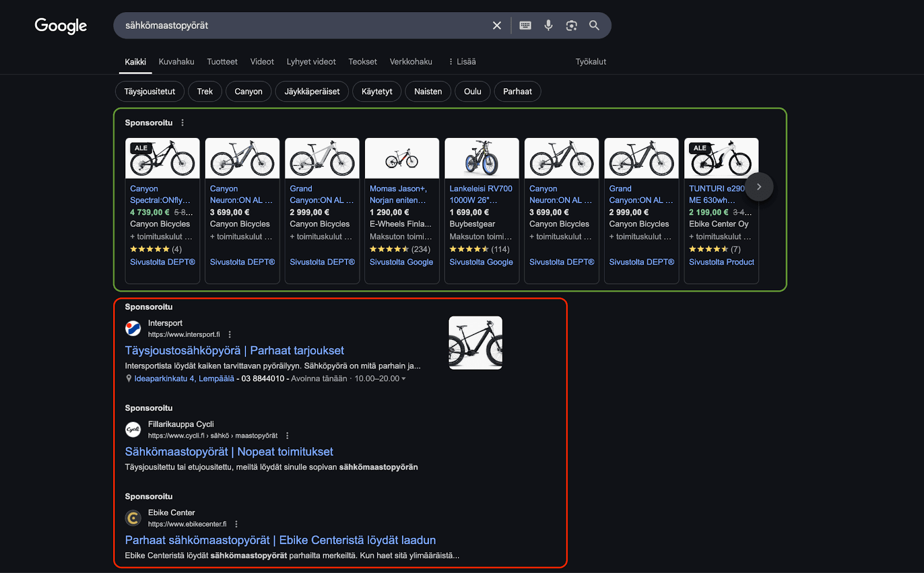Viewport: 924px width, 573px height.
Task: Switch to the Kuvahaku tab
Action: point(176,62)
